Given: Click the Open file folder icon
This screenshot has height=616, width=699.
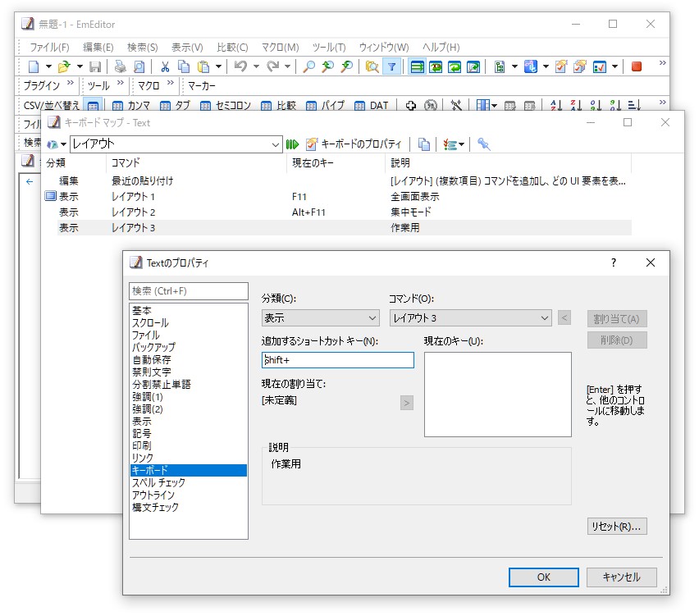Looking at the screenshot, I should coord(64,67).
